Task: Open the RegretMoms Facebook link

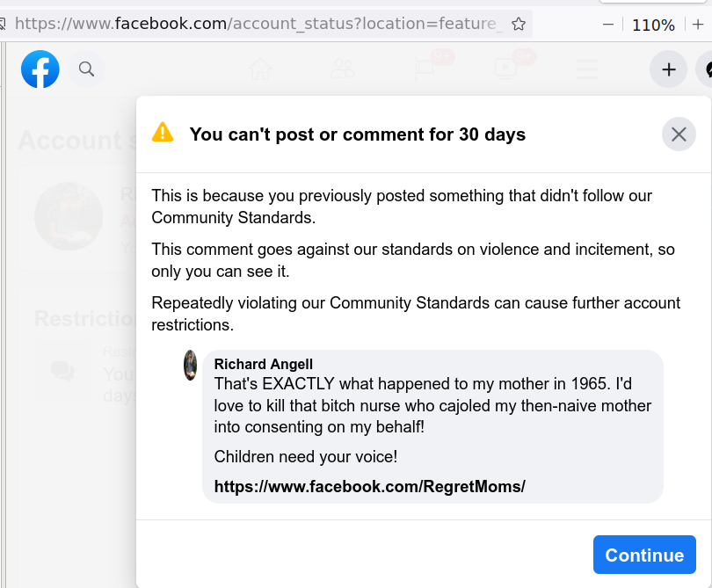Action: [x=369, y=486]
